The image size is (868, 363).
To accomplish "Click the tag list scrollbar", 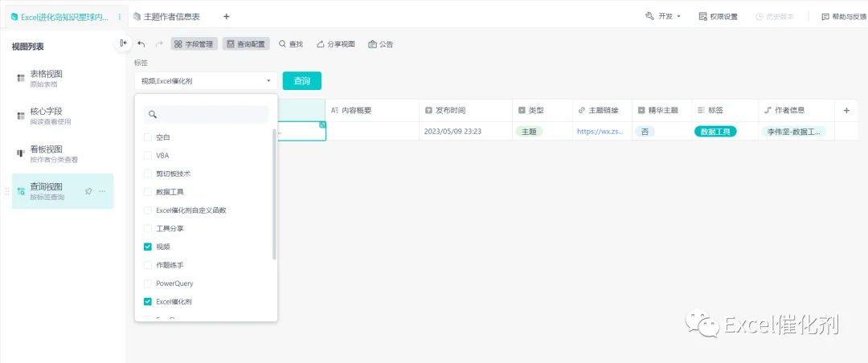I will click(275, 194).
